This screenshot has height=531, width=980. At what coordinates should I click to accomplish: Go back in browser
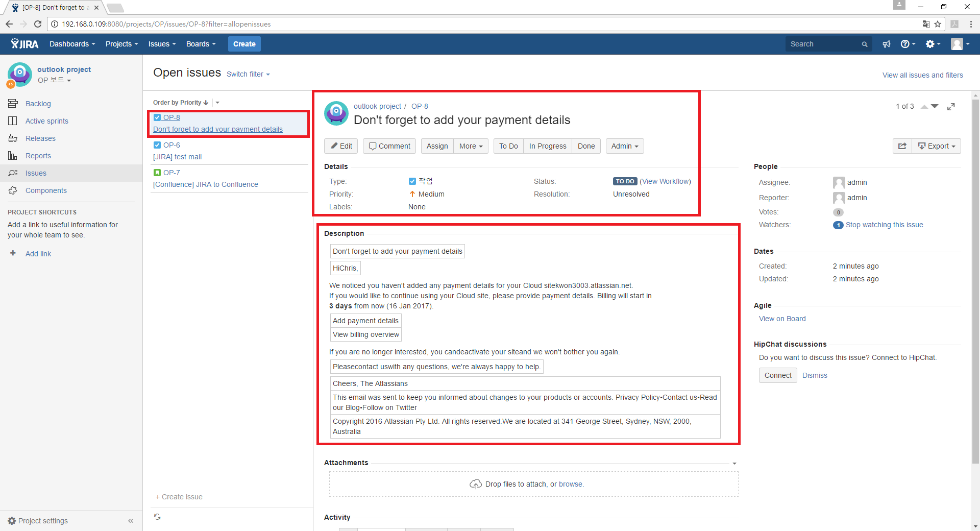tap(9, 24)
